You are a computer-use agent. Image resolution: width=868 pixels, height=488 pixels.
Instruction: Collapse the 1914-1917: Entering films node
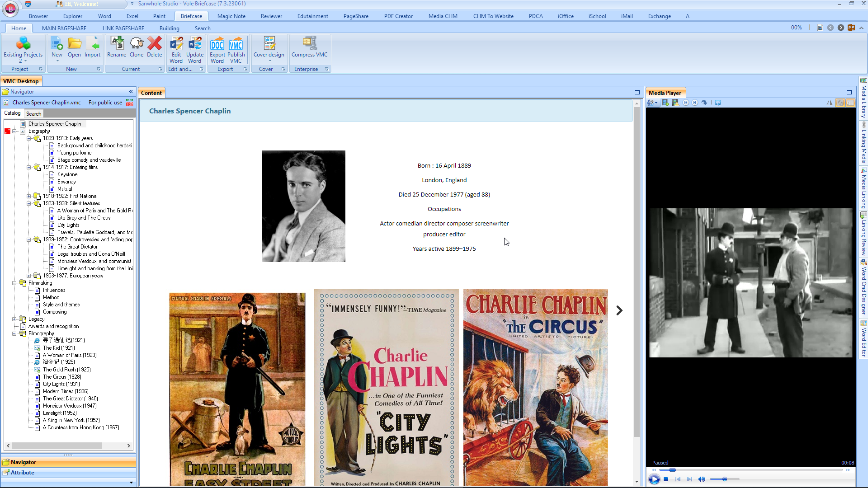[x=29, y=168]
